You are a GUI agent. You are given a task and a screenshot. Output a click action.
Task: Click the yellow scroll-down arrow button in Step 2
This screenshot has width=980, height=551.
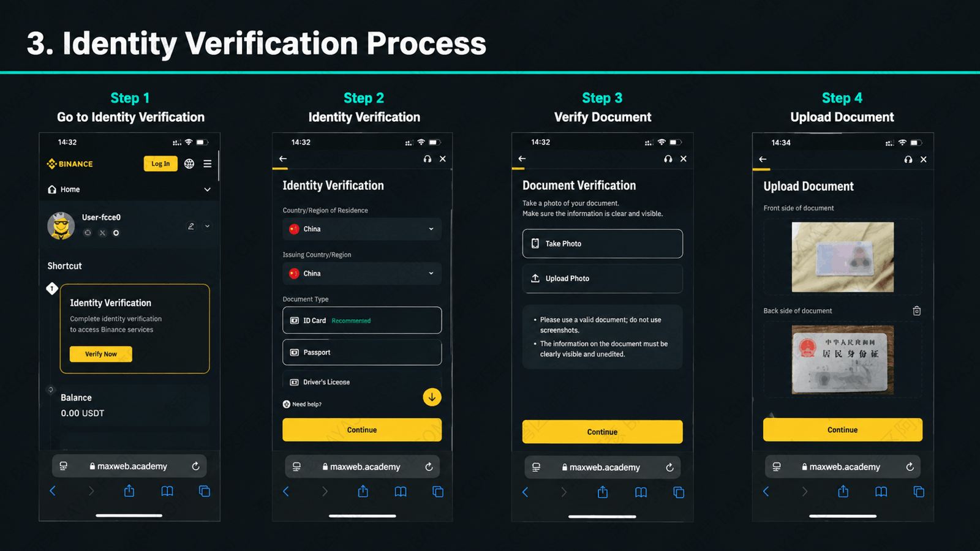pyautogui.click(x=432, y=397)
